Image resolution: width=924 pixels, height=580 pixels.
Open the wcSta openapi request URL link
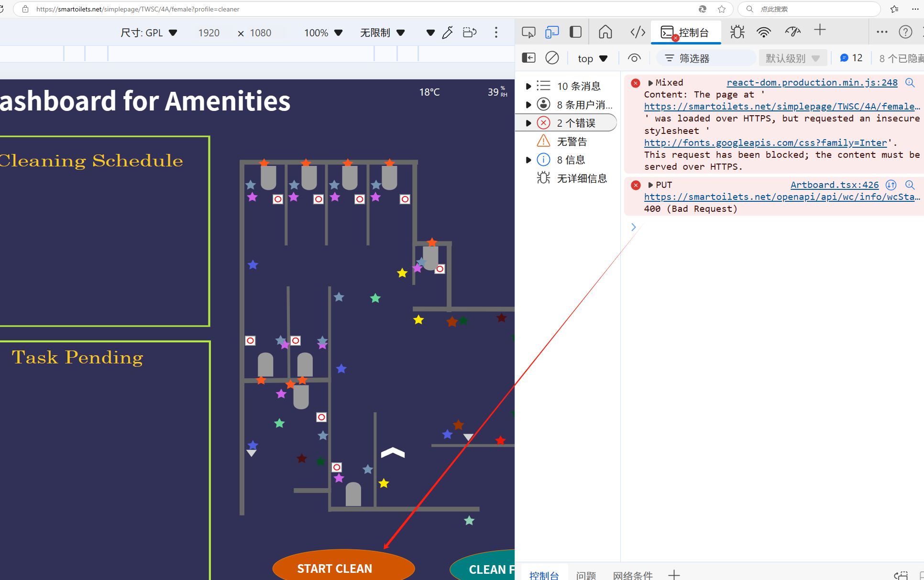pos(782,197)
